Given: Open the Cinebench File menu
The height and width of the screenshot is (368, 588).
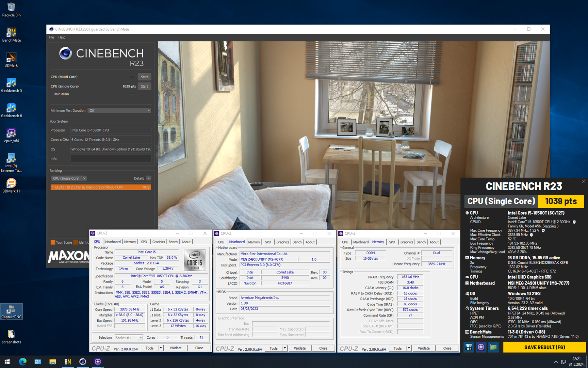Looking at the screenshot, I should click(51, 37).
